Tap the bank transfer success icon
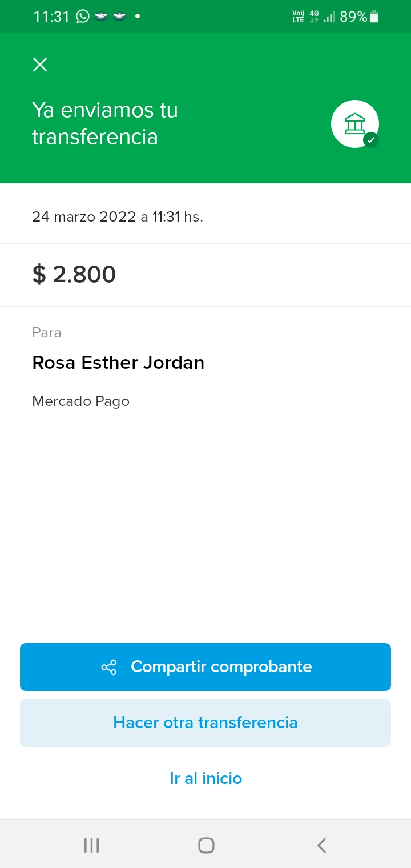 click(x=354, y=123)
